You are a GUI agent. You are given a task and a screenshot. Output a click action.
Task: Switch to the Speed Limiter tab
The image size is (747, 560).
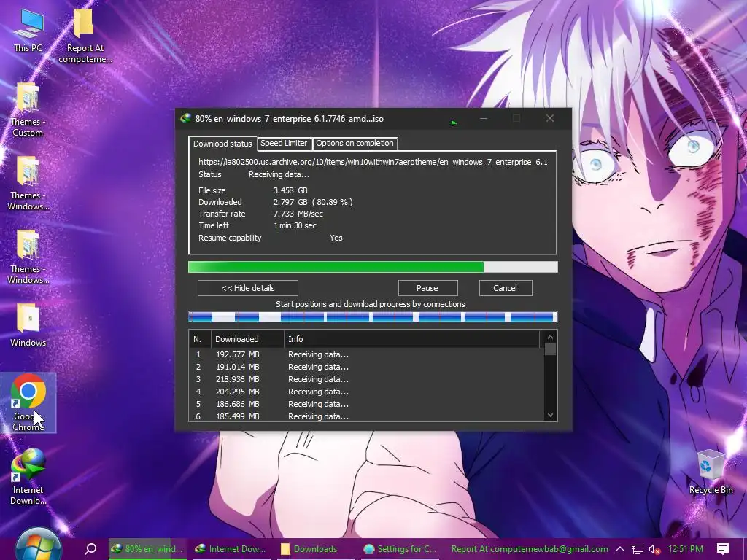pyautogui.click(x=284, y=143)
